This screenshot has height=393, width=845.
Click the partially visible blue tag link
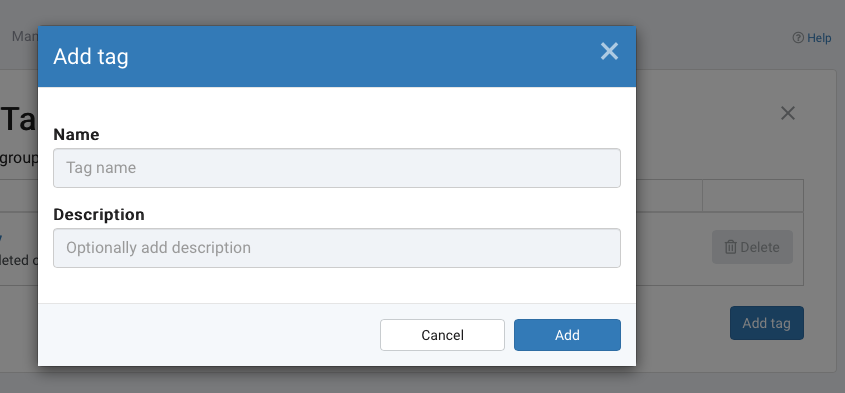(x=1, y=237)
